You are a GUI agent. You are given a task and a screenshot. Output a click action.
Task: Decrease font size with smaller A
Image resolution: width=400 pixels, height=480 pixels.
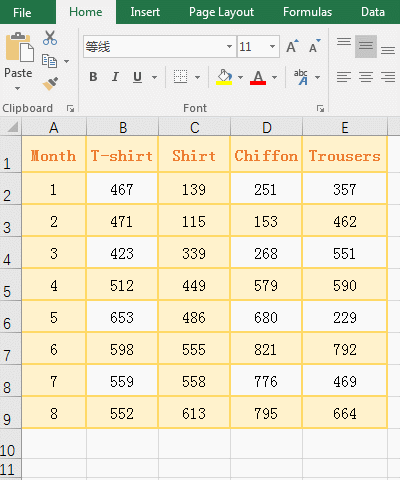pyautogui.click(x=314, y=46)
